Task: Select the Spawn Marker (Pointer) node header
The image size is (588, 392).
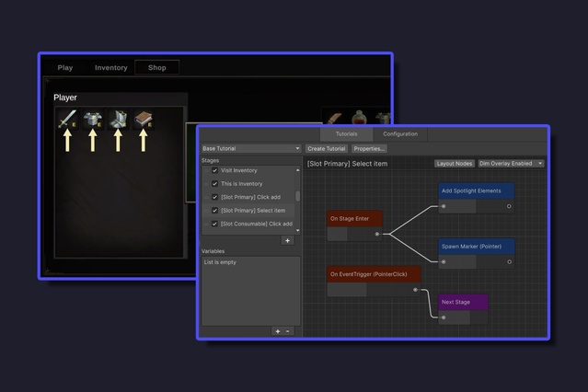Action: coord(477,247)
